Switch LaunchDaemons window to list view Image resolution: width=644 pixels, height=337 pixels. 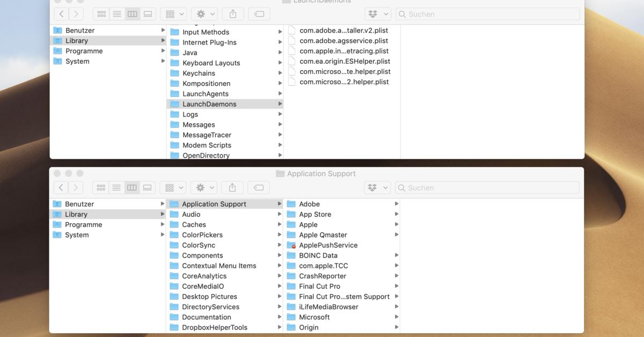tap(116, 14)
